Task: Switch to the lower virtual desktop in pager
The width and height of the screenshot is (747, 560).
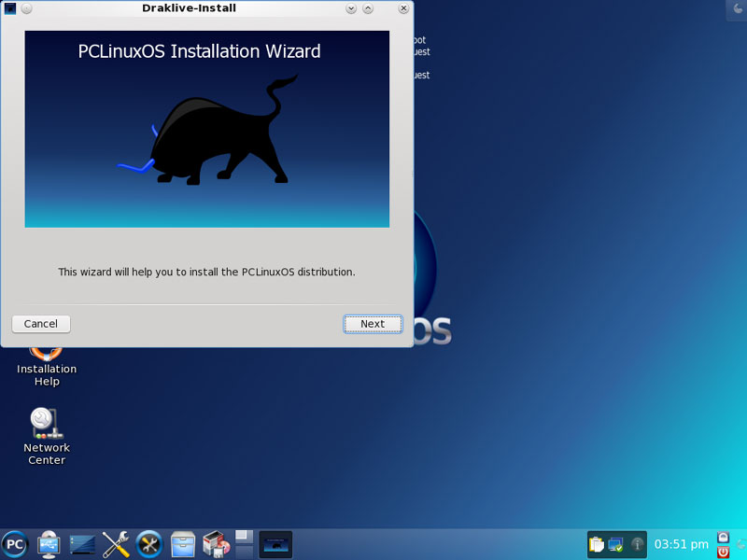Action: 245,552
